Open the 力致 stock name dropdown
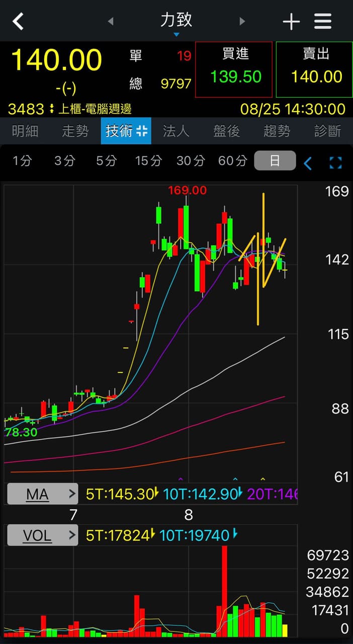The width and height of the screenshot is (353, 644). tap(176, 23)
